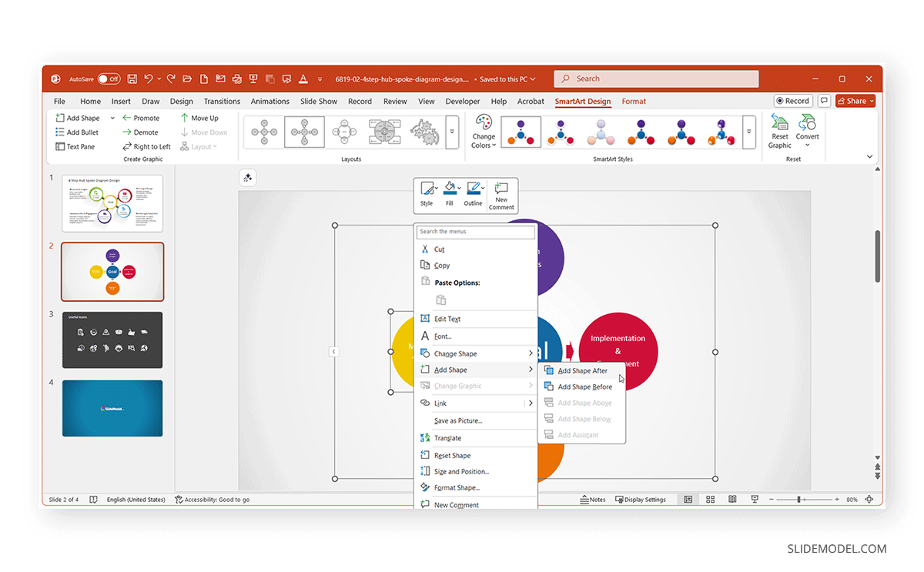Choose Add Shape After from submenu
This screenshot has width=924, height=572.
581,370
